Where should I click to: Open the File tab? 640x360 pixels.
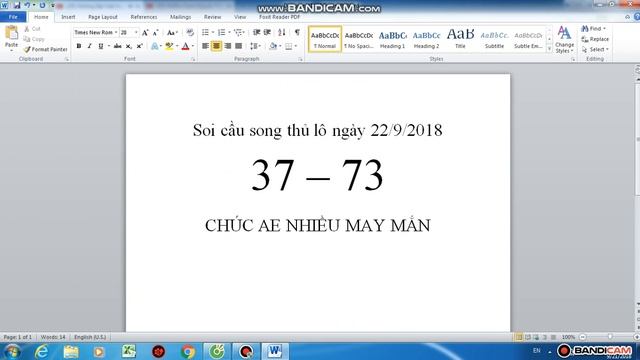coord(13,17)
